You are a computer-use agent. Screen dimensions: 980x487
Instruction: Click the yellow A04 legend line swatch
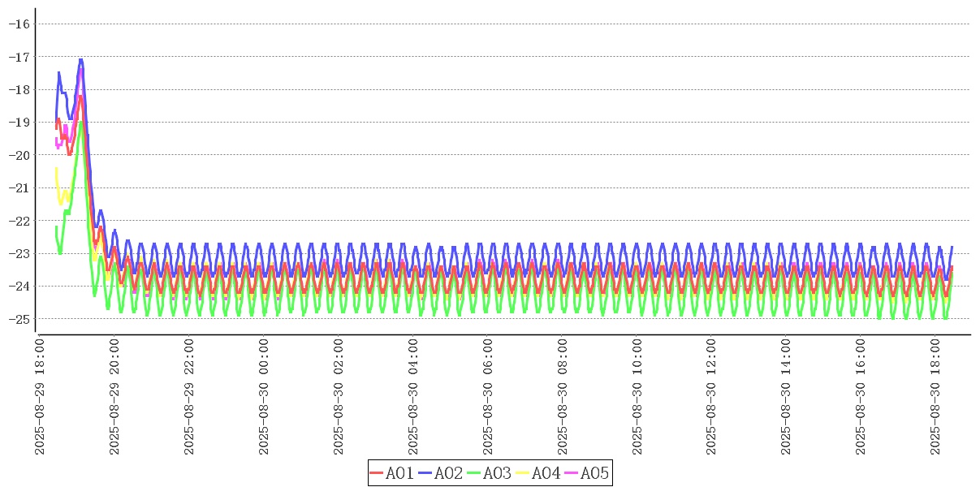point(523,472)
